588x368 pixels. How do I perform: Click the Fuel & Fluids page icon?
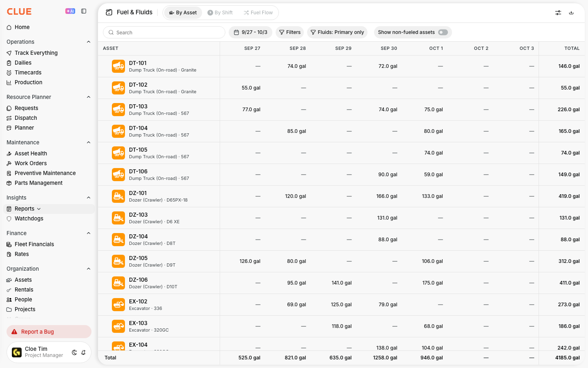pyautogui.click(x=109, y=12)
